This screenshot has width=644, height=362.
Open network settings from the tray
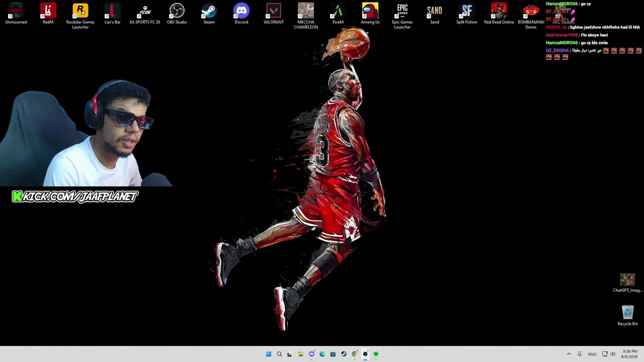605,354
